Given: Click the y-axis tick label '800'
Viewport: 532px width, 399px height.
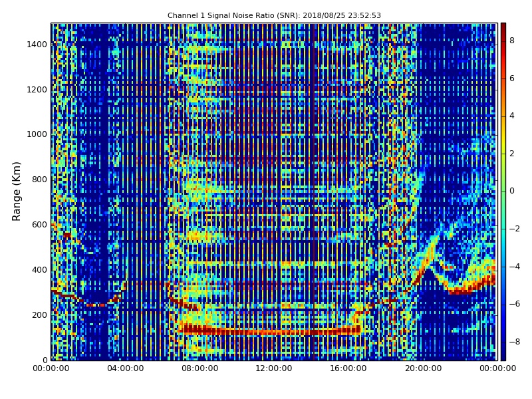Looking at the screenshot, I should tap(39, 180).
